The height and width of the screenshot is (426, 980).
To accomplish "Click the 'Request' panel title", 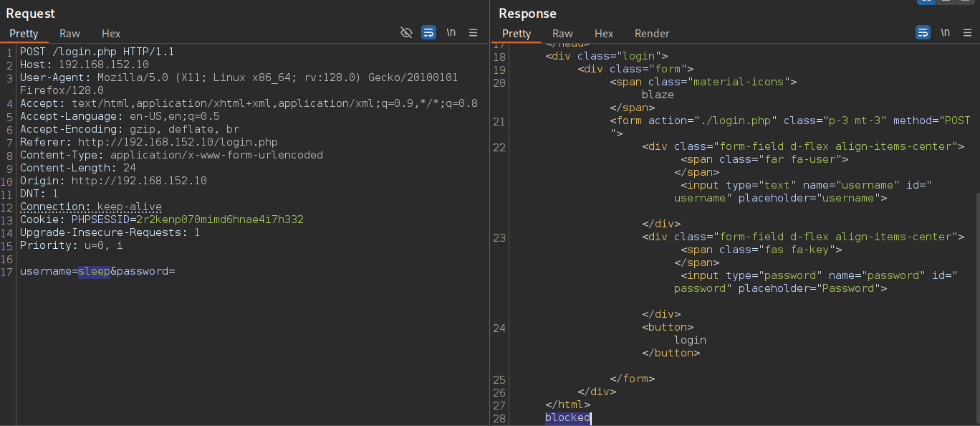I will 30,14.
